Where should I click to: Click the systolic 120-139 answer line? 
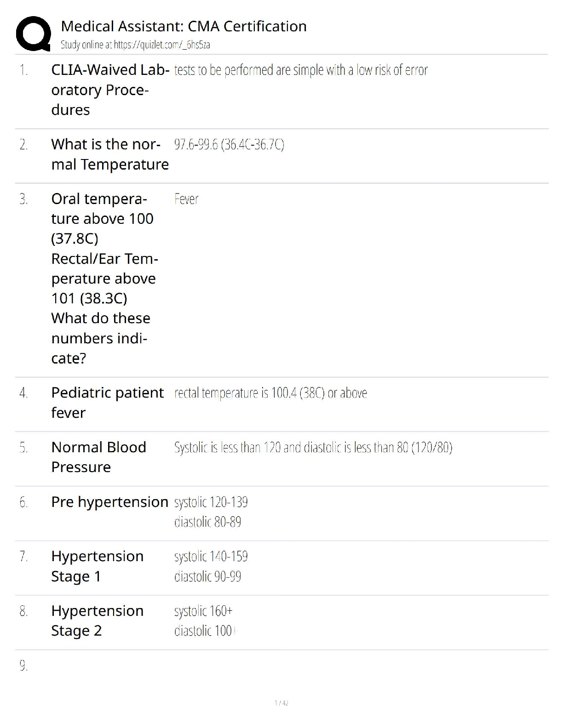211,502
